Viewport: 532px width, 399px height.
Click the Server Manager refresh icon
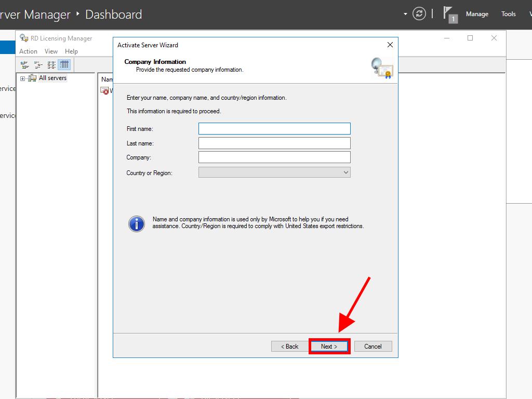pos(419,14)
